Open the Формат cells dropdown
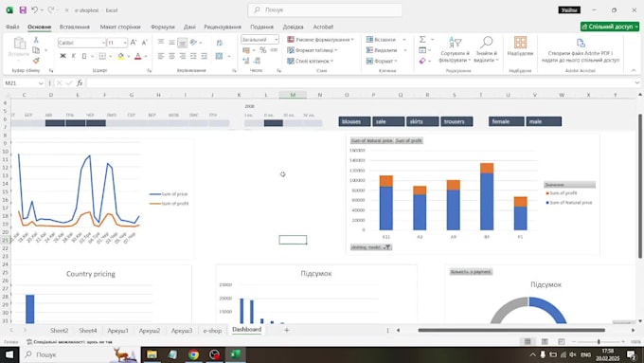Image resolution: width=644 pixels, height=363 pixels. [x=382, y=61]
